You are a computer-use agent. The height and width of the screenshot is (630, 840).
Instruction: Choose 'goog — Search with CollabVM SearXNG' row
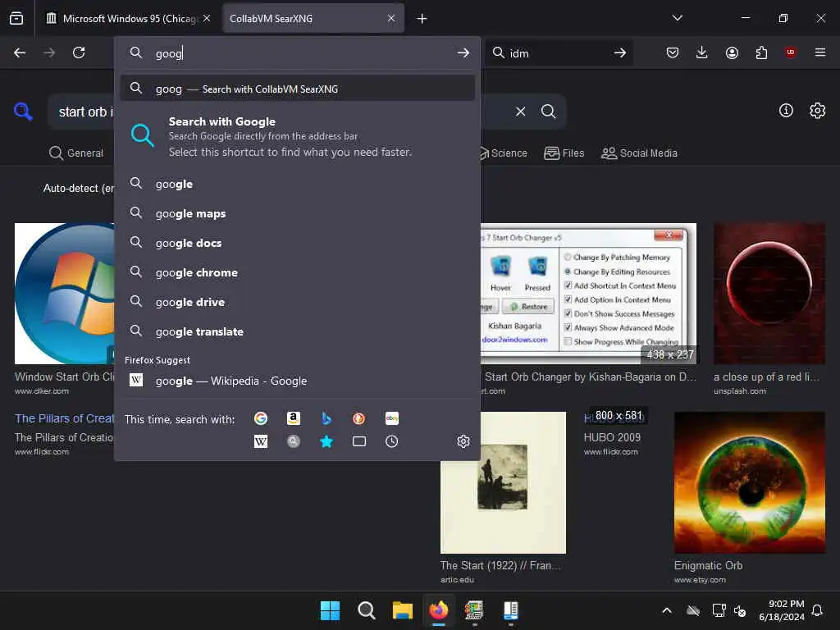tap(298, 89)
